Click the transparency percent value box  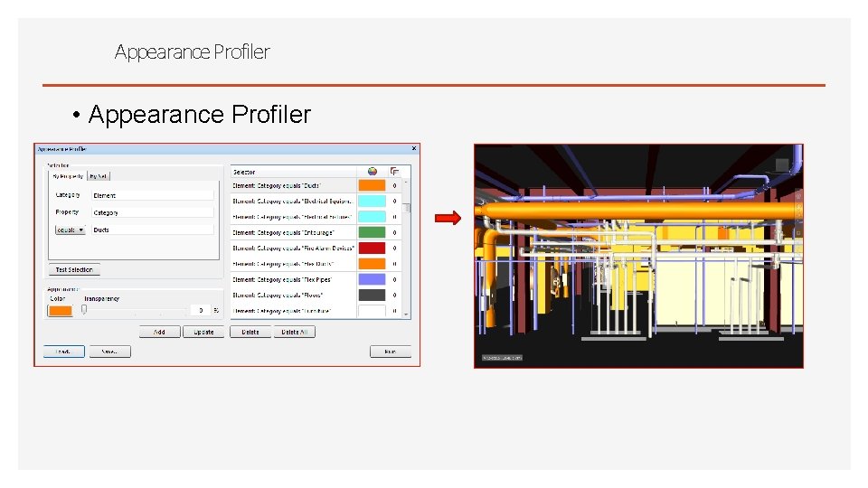(x=201, y=310)
